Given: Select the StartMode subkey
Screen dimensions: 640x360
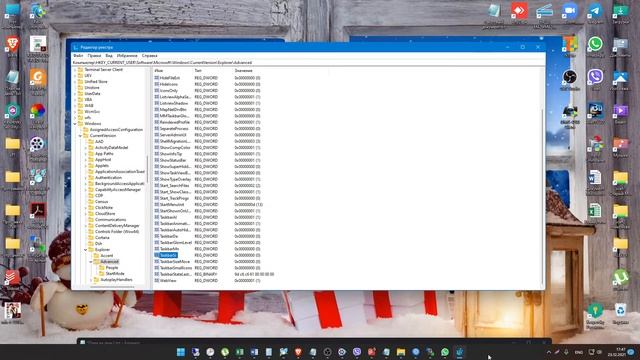Looking at the screenshot, I should 115,273.
